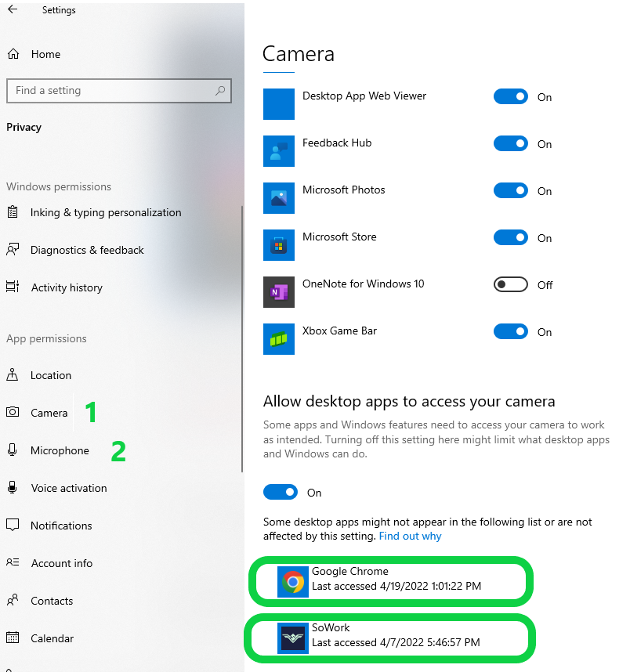Click the Desktop App Web Viewer icon
Viewport: 630px width, 672px height.
[x=279, y=104]
